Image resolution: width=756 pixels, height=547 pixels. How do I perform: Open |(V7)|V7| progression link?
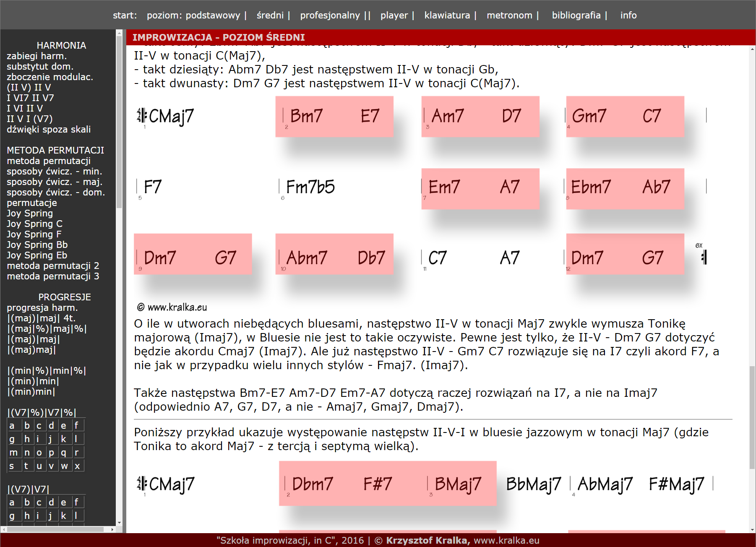(28, 489)
